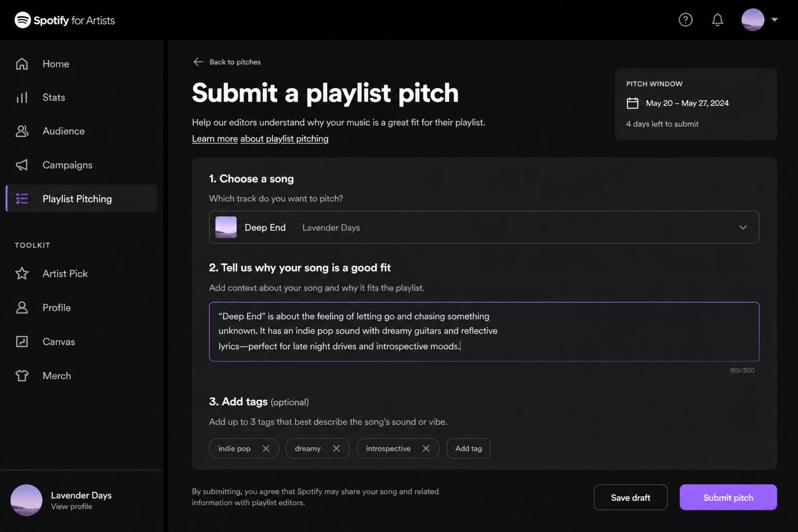The height and width of the screenshot is (532, 798).
Task: Open the help question mark icon
Action: point(685,20)
